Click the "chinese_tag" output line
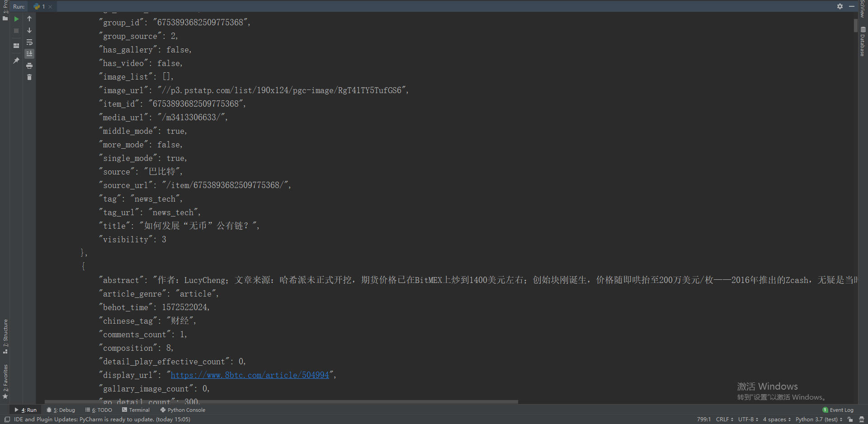 tap(147, 321)
